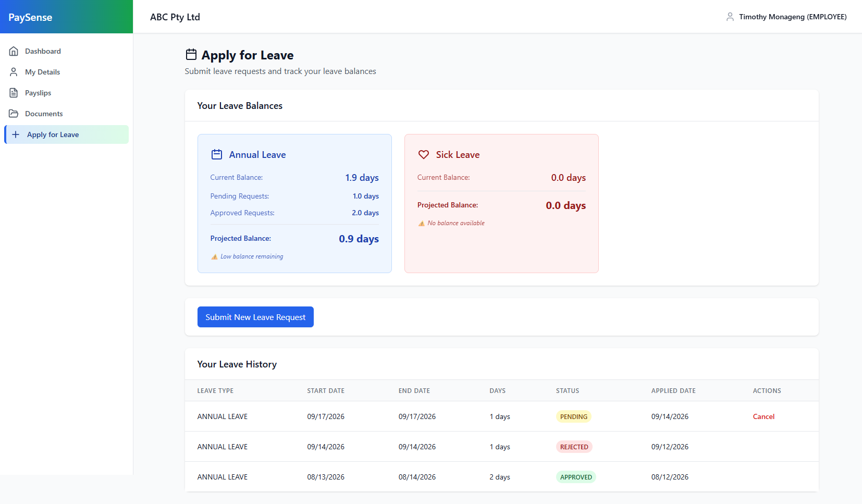Navigate to Documents
Image resolution: width=862 pixels, height=504 pixels.
(x=67, y=114)
